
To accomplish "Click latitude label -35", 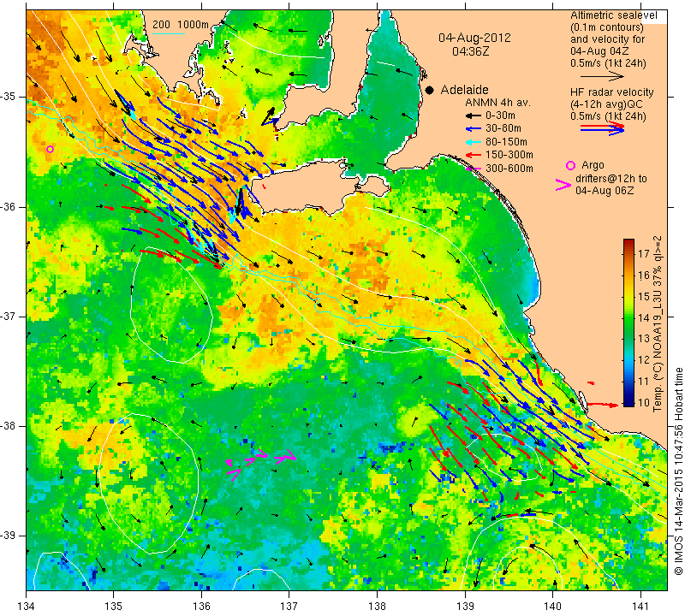I will (9, 97).
